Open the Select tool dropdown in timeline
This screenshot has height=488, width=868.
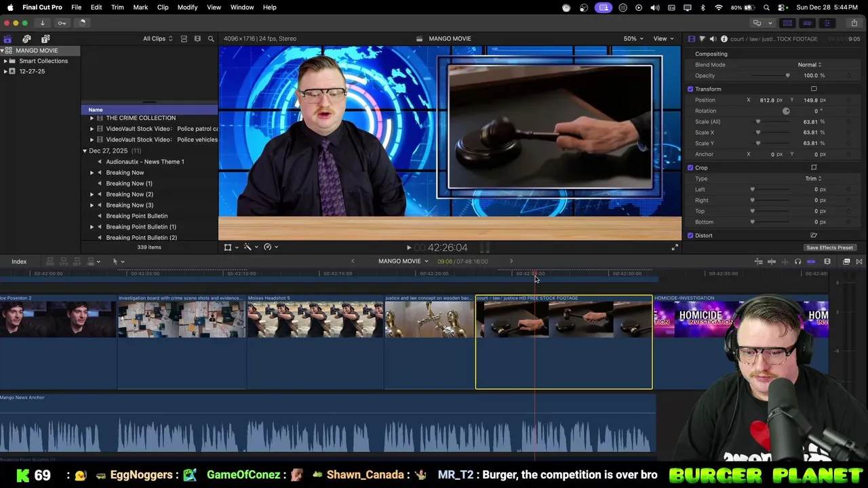pyautogui.click(x=118, y=262)
